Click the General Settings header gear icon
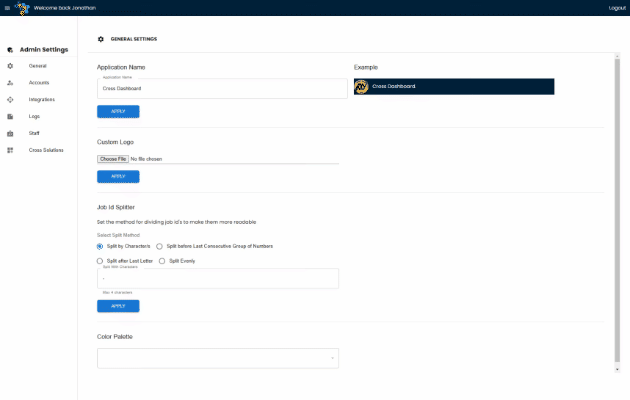This screenshot has width=630, height=400. click(100, 39)
